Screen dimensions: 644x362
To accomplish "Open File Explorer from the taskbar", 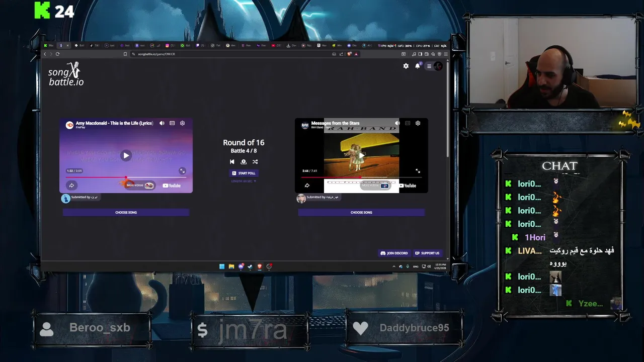I will tap(231, 266).
